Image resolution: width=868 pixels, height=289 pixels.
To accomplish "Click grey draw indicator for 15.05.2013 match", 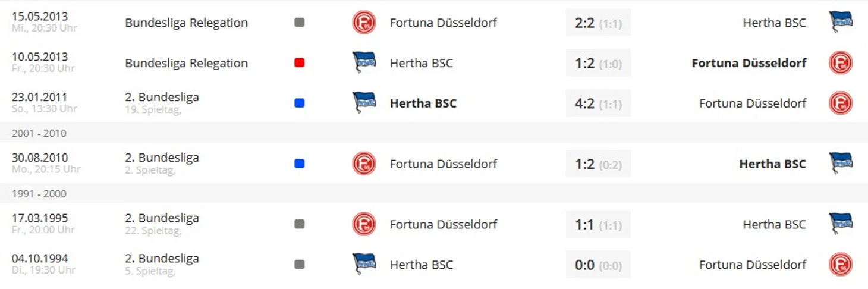I will click(300, 23).
